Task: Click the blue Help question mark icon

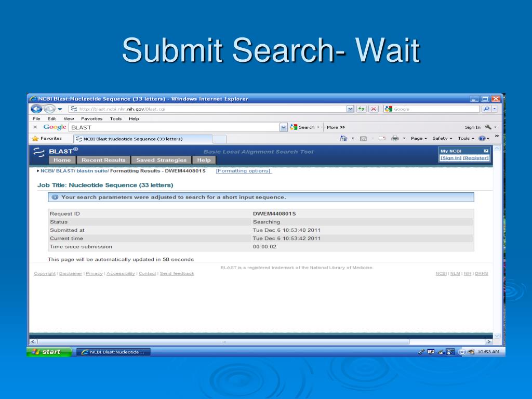Action: click(x=482, y=138)
